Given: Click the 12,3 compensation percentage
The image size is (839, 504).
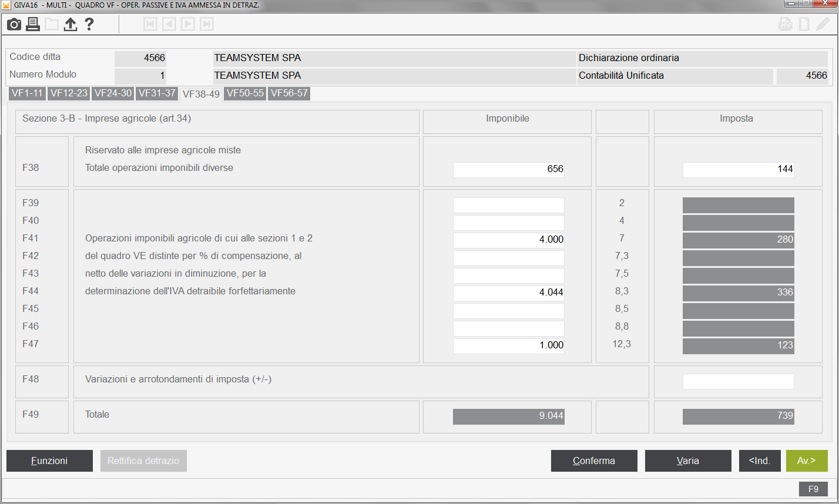Looking at the screenshot, I should pyautogui.click(x=622, y=344).
